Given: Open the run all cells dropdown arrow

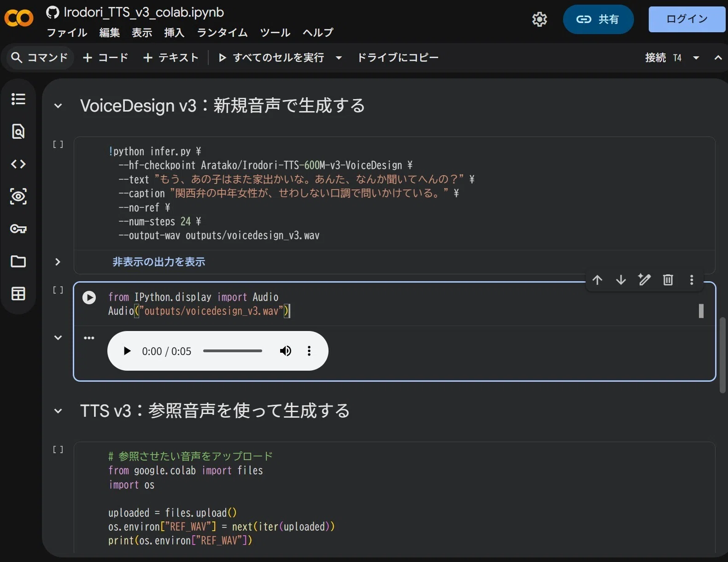Looking at the screenshot, I should click(x=339, y=58).
